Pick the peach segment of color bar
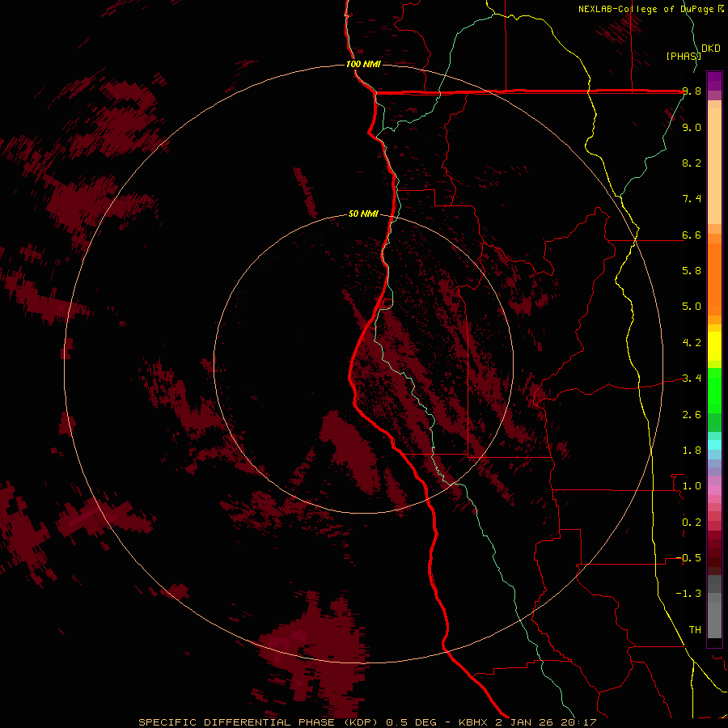The height and width of the screenshot is (728, 728). 714,167
